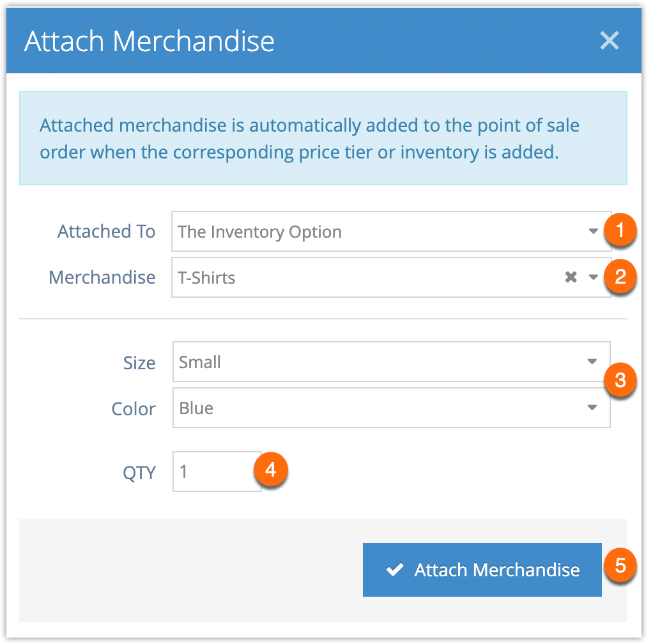Focus the QTY input field
The image size is (653, 644).
pyautogui.click(x=217, y=471)
